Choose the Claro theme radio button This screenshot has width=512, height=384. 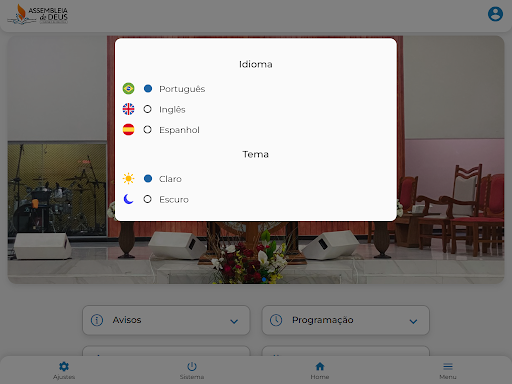coord(148,179)
